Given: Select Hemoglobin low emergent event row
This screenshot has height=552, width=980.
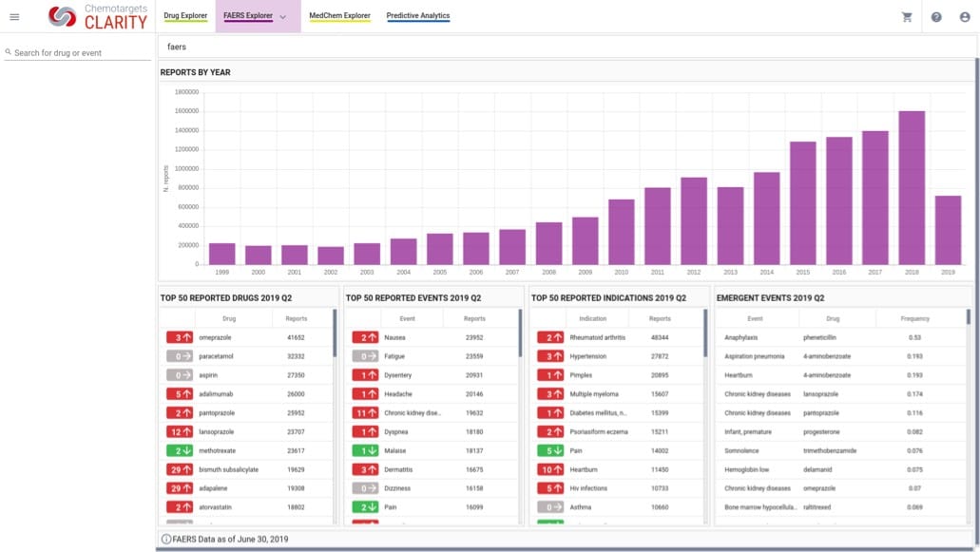Looking at the screenshot, I should 841,469.
